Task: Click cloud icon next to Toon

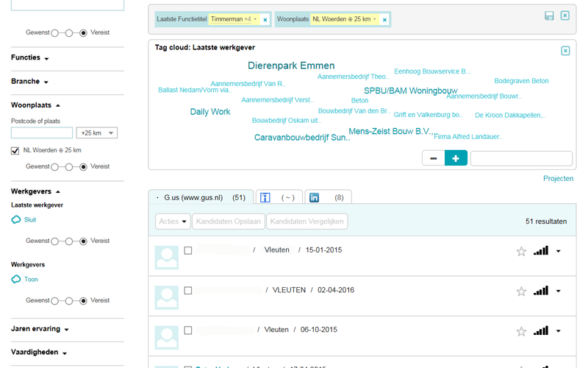Action: click(16, 279)
